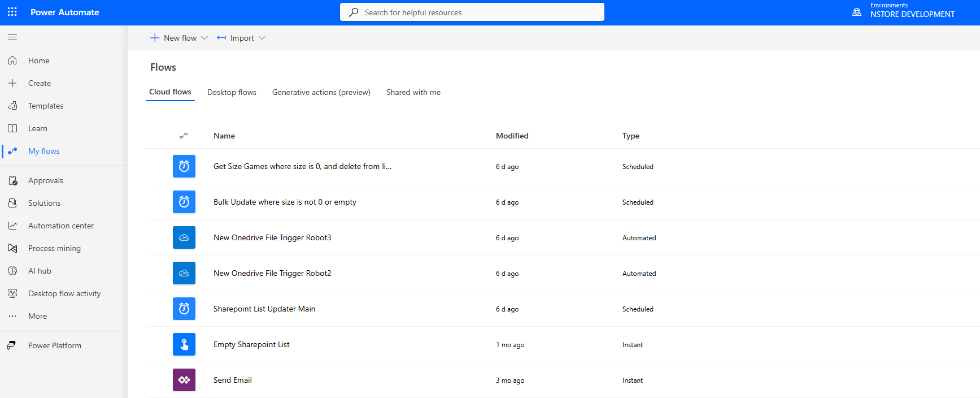Click the Instant type for Send Email

633,380
